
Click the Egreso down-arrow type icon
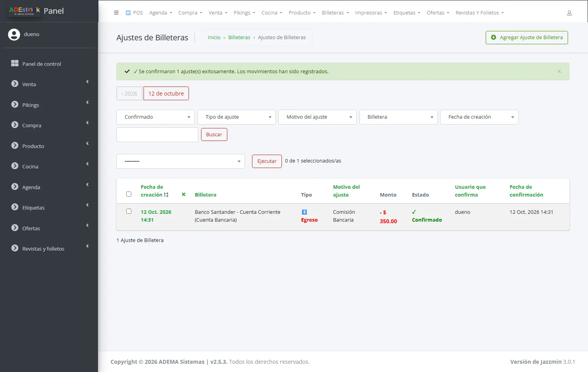point(304,212)
